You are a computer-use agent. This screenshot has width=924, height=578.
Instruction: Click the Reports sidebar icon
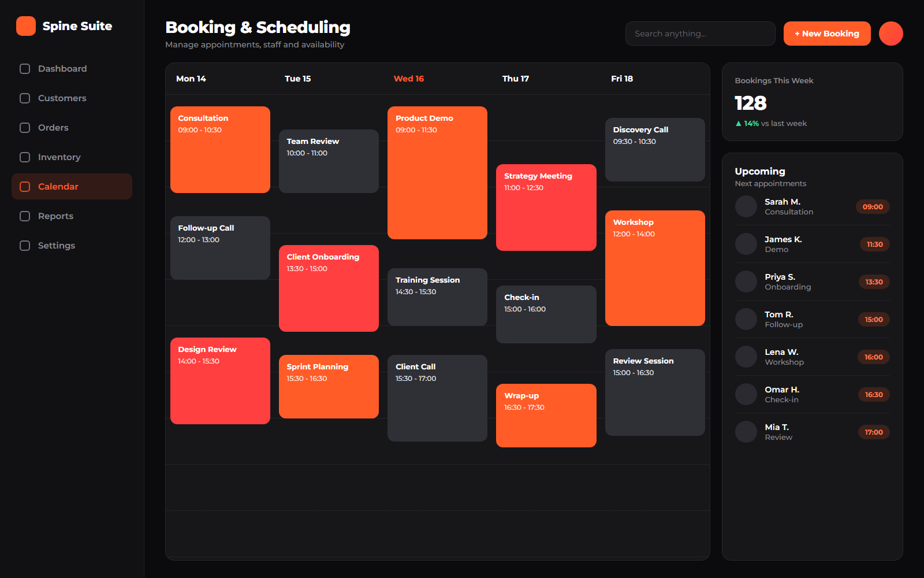pyautogui.click(x=25, y=216)
